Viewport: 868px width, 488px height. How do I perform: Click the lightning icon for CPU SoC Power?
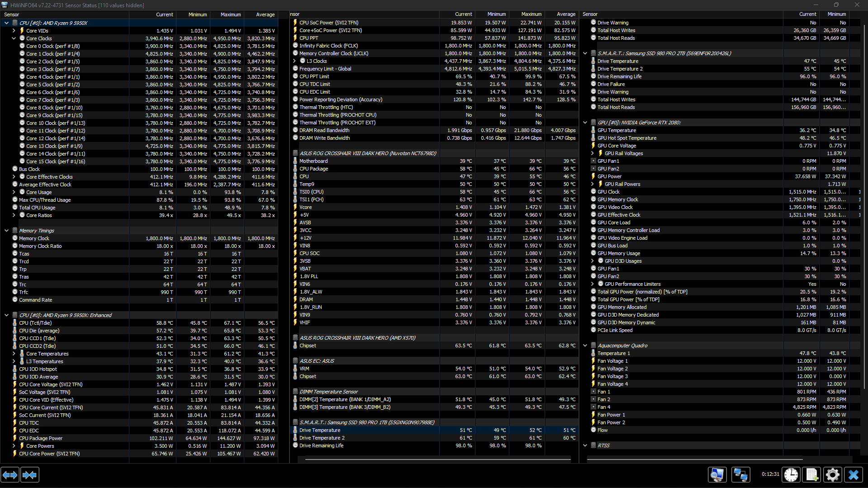295,23
